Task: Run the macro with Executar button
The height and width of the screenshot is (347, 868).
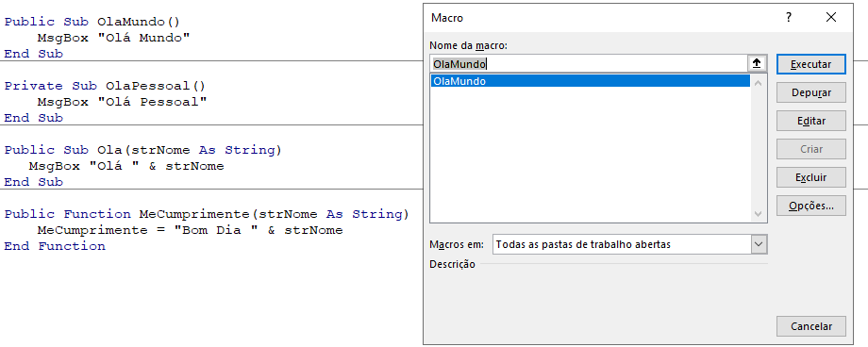Action: [x=811, y=64]
